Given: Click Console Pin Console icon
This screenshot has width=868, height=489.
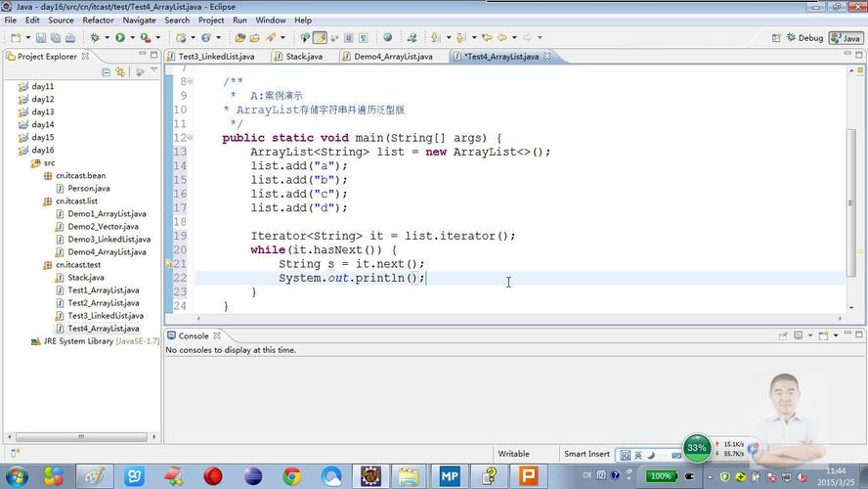Looking at the screenshot, I should [x=783, y=335].
